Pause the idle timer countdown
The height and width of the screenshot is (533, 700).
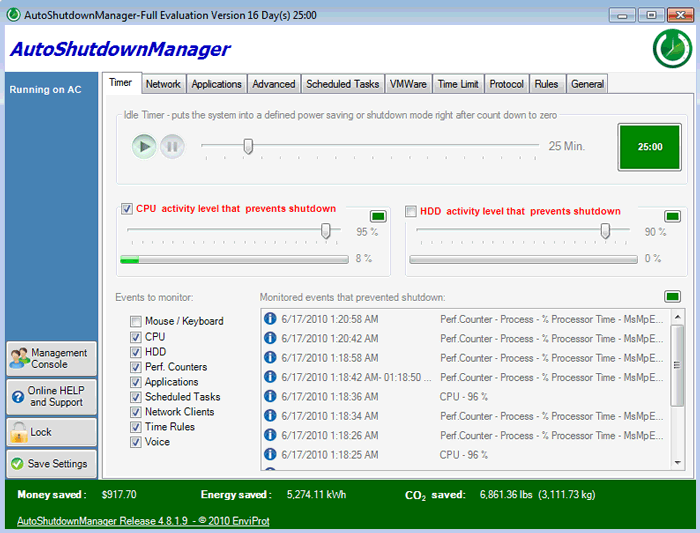pyautogui.click(x=172, y=146)
